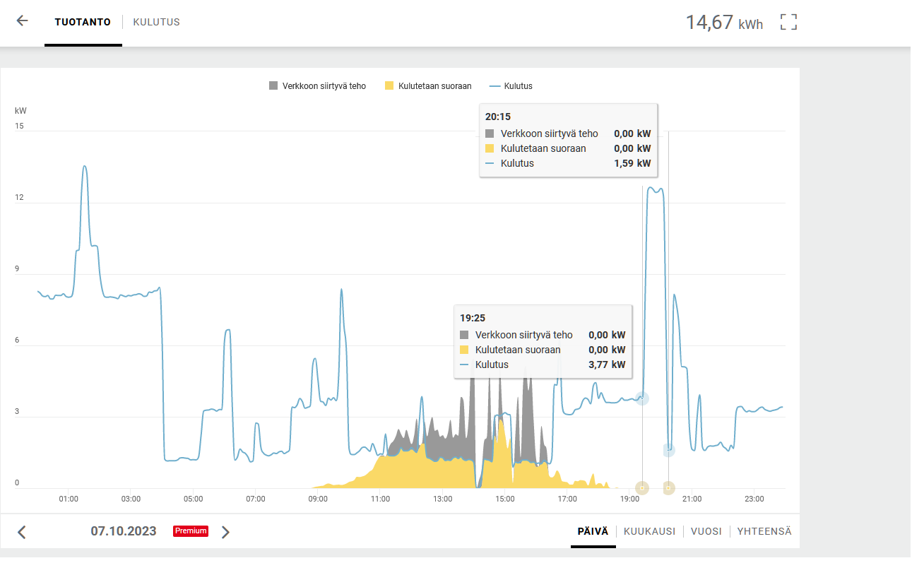
Task: Toggle Kulutus line in legend
Action: [511, 86]
